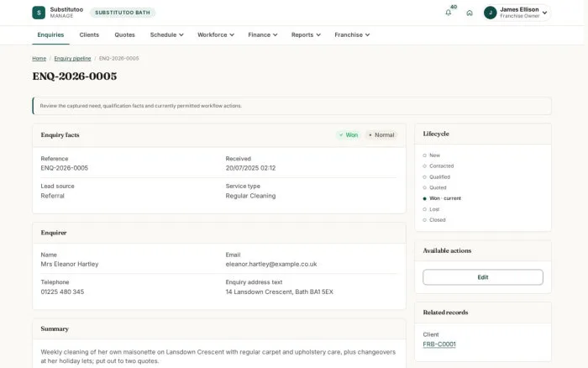The width and height of the screenshot is (588, 368).
Task: Expand the Finance dropdown menu
Action: 262,35
